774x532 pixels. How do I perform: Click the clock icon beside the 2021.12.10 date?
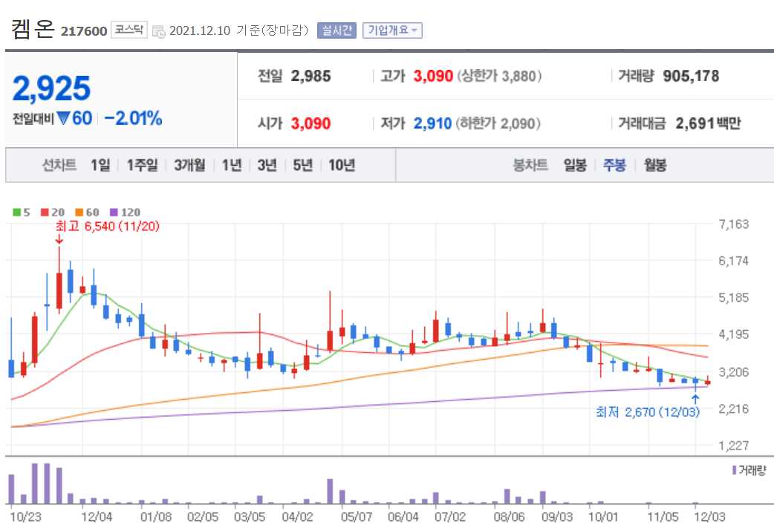(x=159, y=30)
